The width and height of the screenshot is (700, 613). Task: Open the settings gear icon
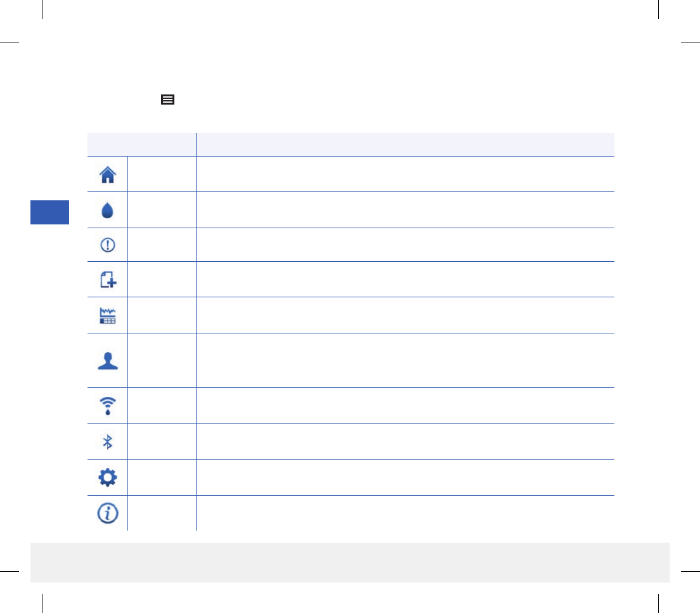tap(108, 477)
